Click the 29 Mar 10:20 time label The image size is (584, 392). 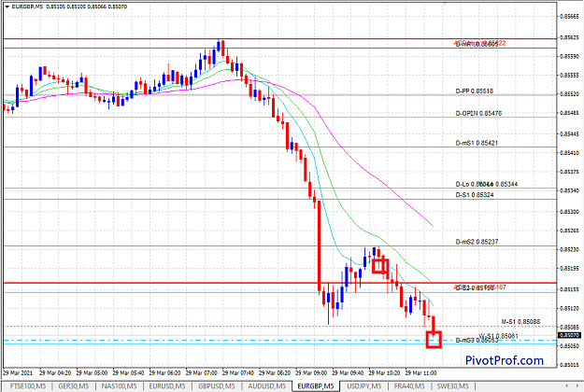(384, 372)
